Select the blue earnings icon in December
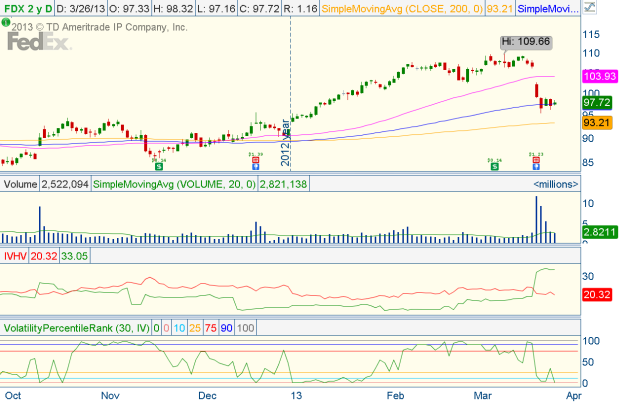This screenshot has width=625, height=402. [255, 168]
